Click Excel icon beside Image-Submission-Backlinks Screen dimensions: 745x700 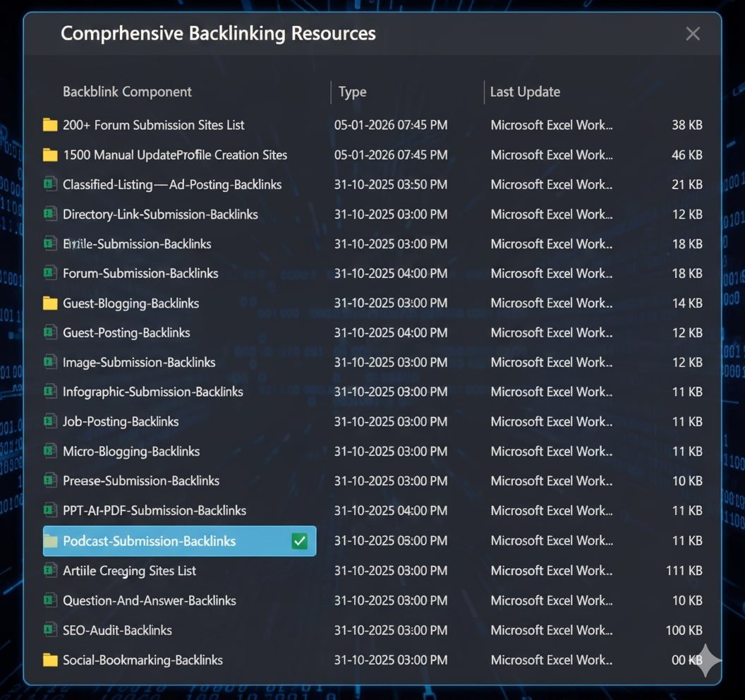point(49,363)
